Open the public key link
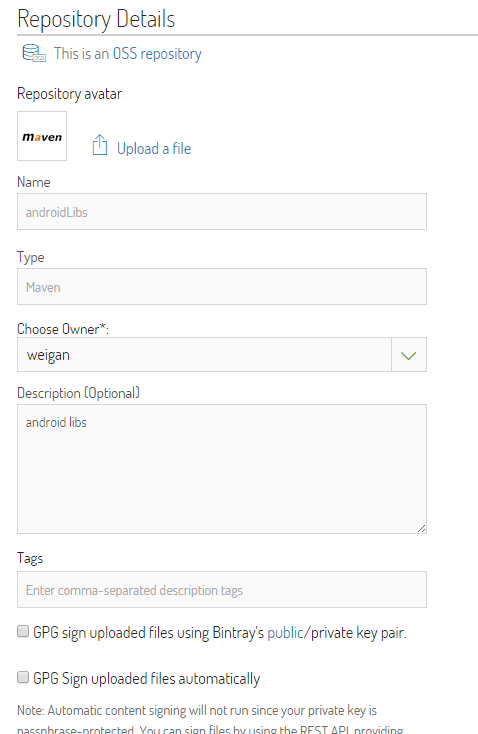 (x=286, y=633)
